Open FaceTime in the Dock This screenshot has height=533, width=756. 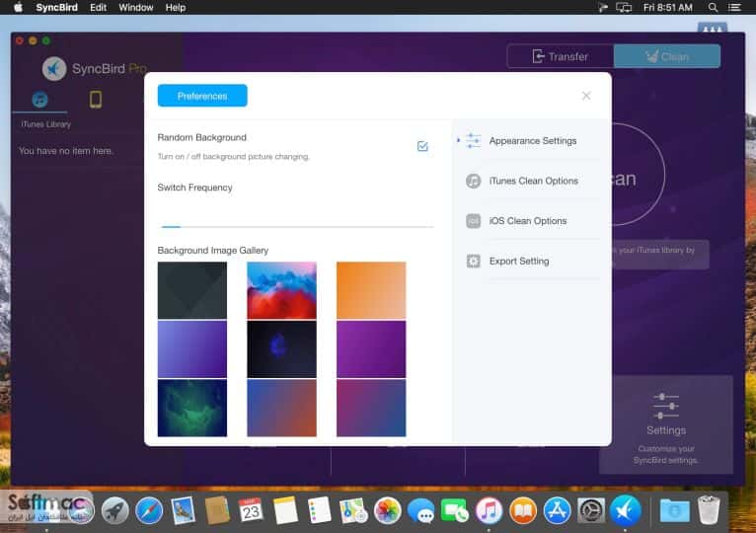[455, 511]
